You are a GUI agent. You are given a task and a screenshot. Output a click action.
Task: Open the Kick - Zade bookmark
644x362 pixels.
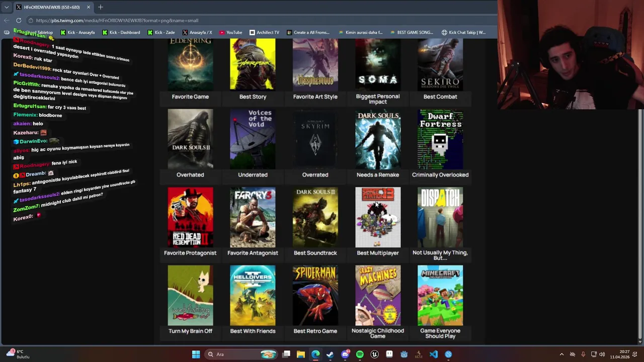tap(161, 32)
